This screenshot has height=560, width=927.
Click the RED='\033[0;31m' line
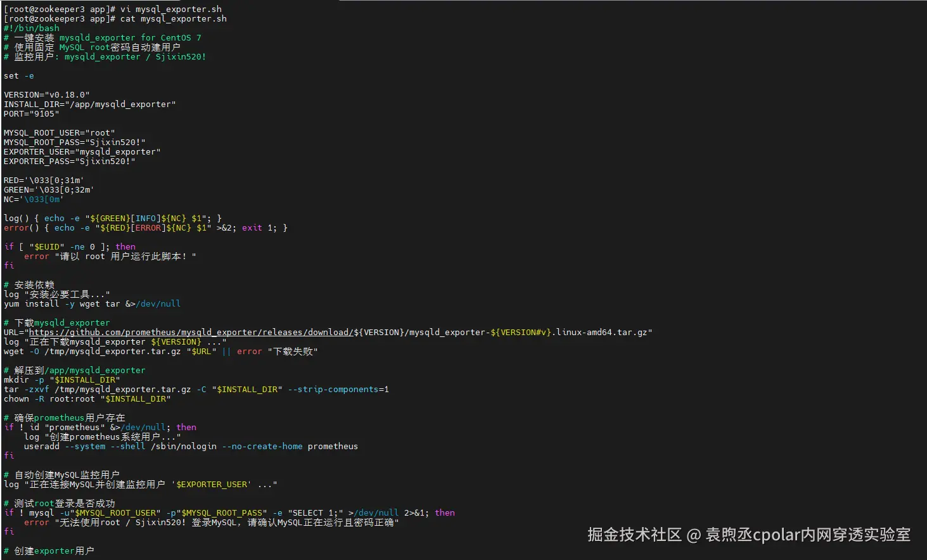tap(44, 181)
